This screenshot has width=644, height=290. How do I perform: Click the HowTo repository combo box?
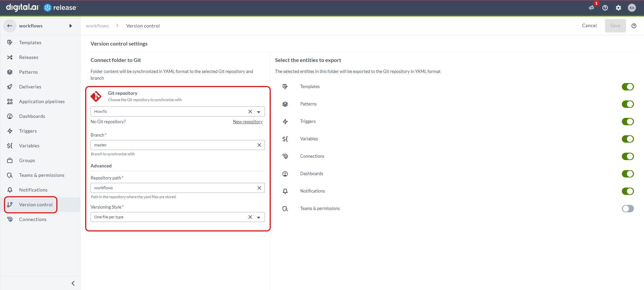[x=178, y=112]
